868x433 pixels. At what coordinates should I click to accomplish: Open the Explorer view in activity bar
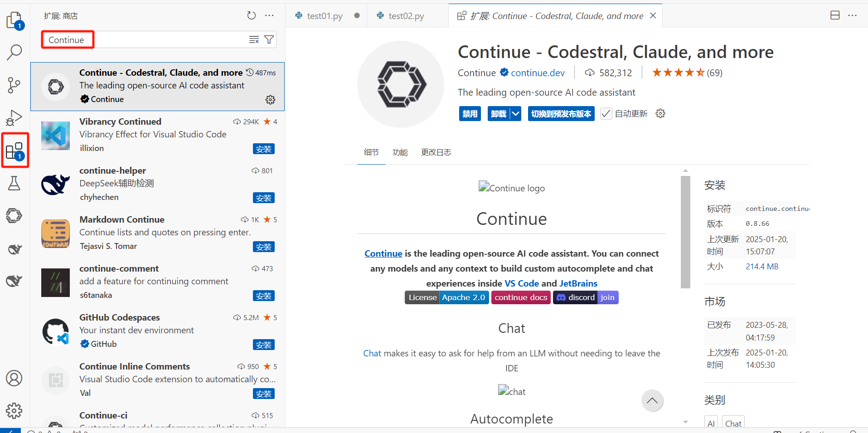pos(15,21)
